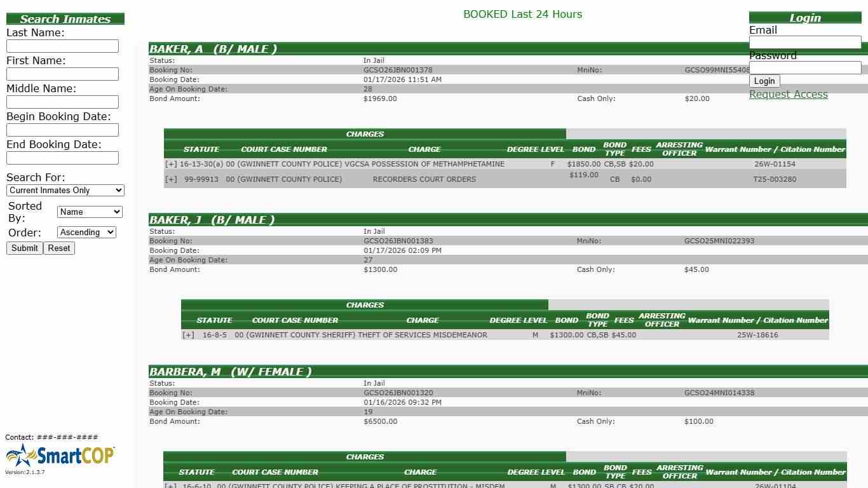Open the Order dropdown

[86, 232]
